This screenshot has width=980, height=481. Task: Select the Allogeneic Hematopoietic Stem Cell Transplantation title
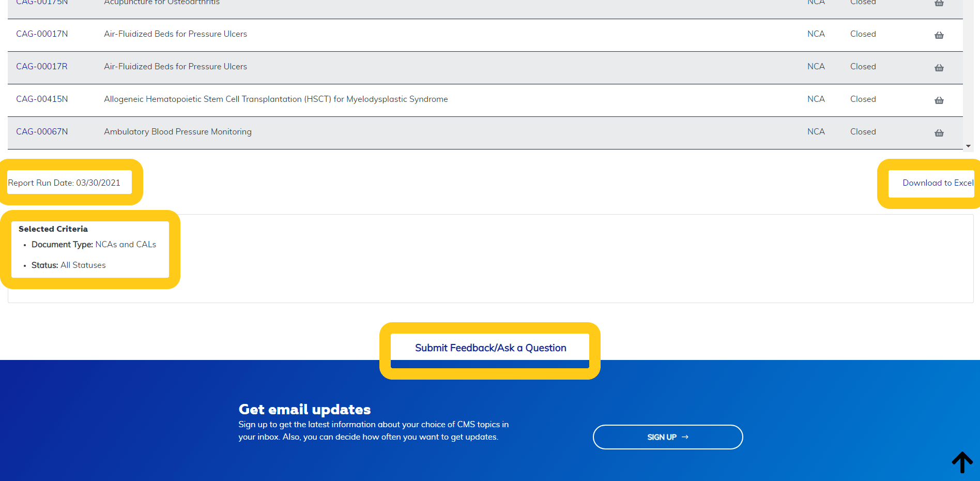pyautogui.click(x=275, y=99)
